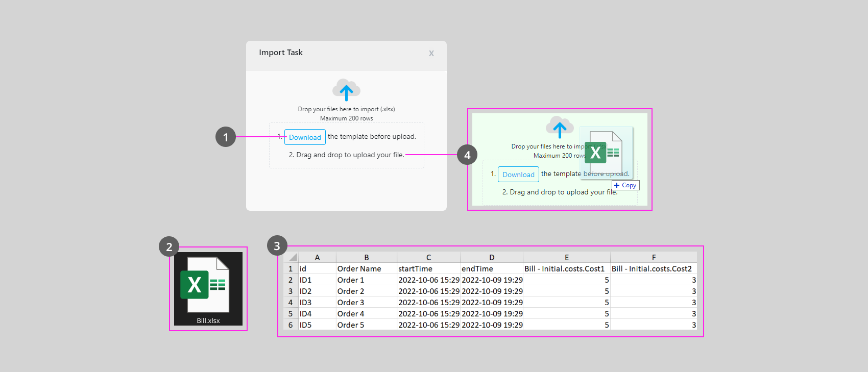Select the endTime header cell
This screenshot has width=868, height=372.
coord(491,269)
